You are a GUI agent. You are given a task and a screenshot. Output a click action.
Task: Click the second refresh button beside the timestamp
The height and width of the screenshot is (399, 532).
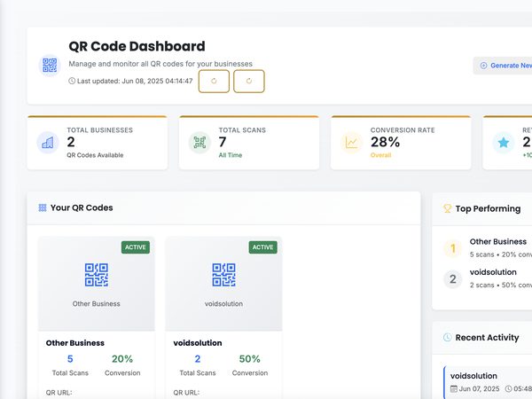[249, 81]
